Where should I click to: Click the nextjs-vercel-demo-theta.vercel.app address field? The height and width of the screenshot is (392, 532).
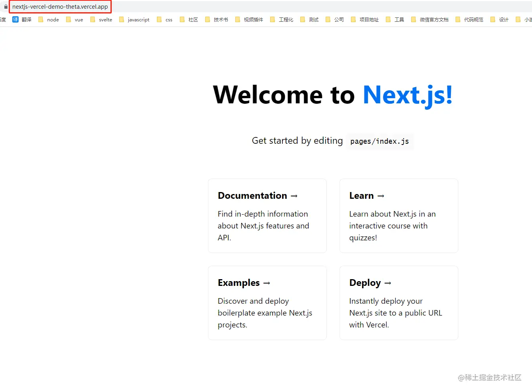[x=60, y=7]
